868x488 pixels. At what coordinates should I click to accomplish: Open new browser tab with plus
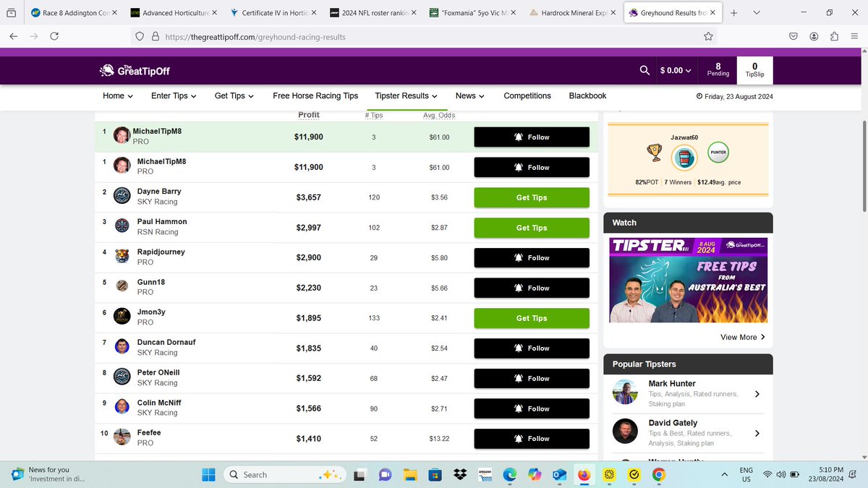pos(734,13)
